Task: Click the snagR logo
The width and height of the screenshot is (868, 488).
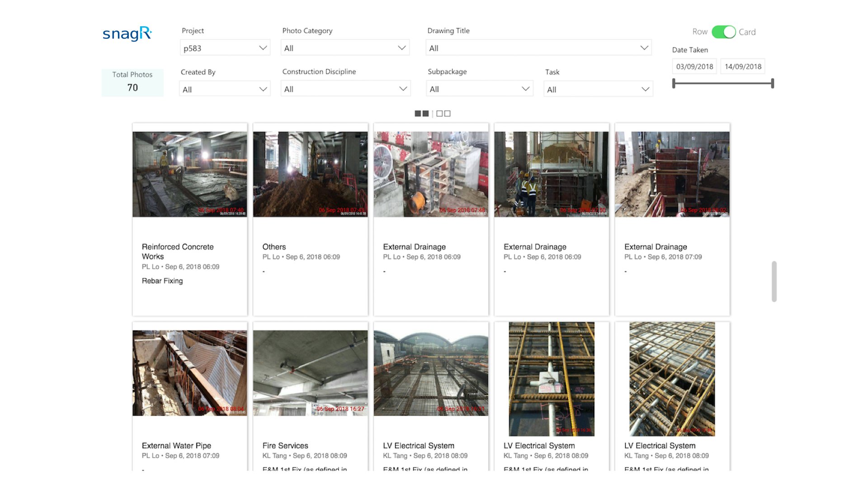Action: [x=127, y=33]
